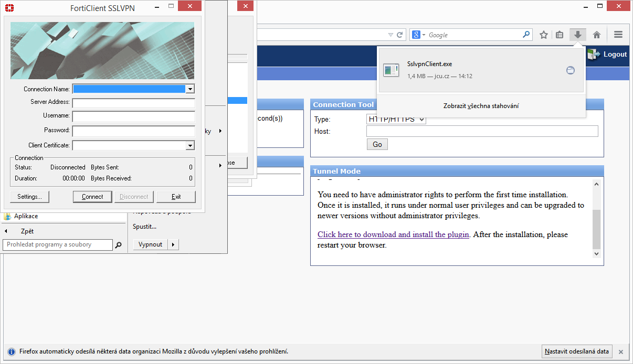This screenshot has height=364, width=633.
Task: Click the Disconnected status text
Action: tap(68, 167)
